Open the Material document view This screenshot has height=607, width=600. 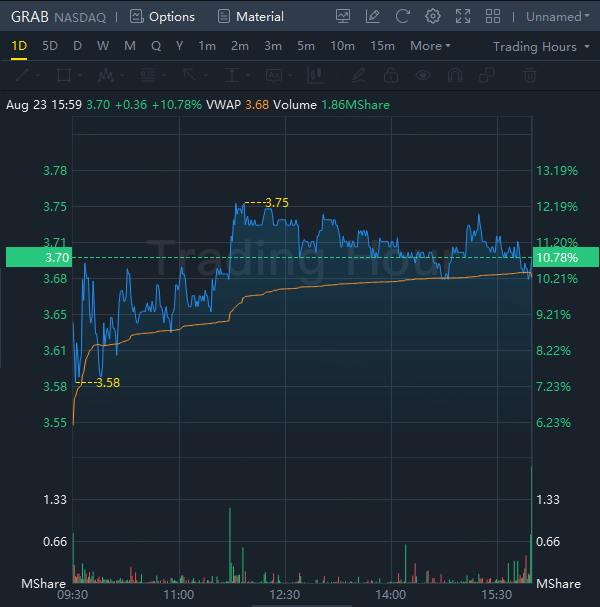click(251, 17)
